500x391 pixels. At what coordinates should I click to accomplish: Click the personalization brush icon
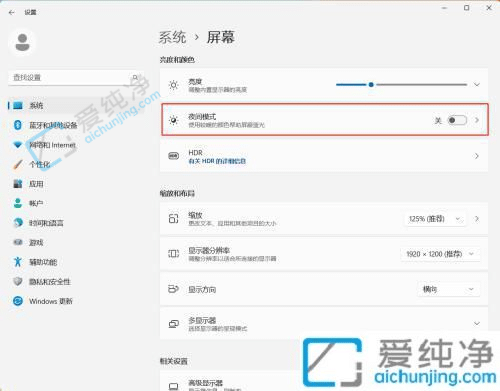[18, 164]
